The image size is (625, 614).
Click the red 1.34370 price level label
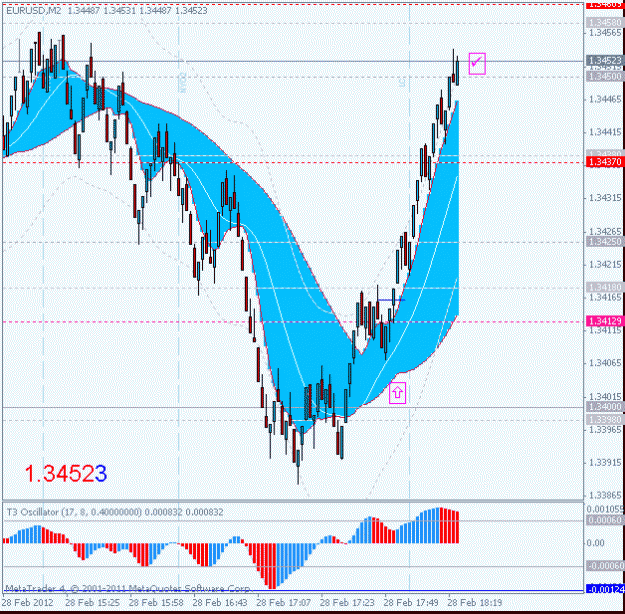point(605,162)
